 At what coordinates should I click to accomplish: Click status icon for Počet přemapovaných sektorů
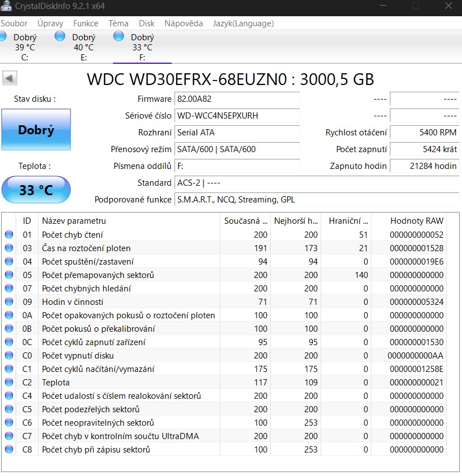coord(9,275)
